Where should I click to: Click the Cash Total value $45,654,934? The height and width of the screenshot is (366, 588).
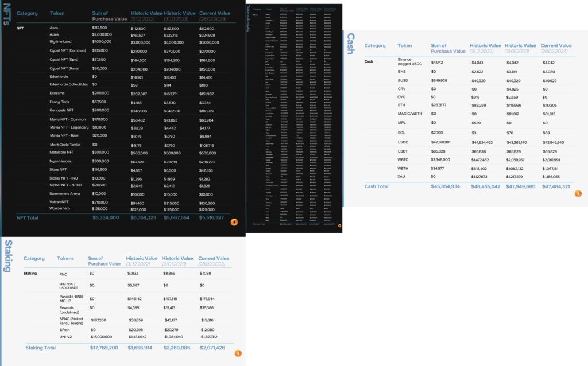(x=445, y=186)
